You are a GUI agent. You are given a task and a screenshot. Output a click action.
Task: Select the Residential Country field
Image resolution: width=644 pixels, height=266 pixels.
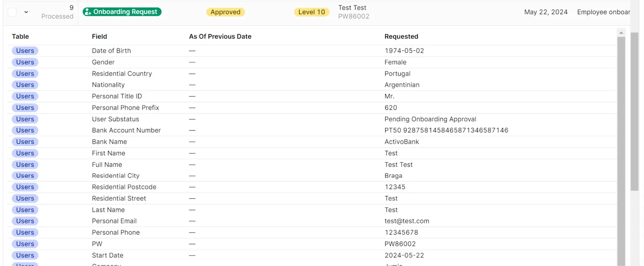pyautogui.click(x=122, y=74)
